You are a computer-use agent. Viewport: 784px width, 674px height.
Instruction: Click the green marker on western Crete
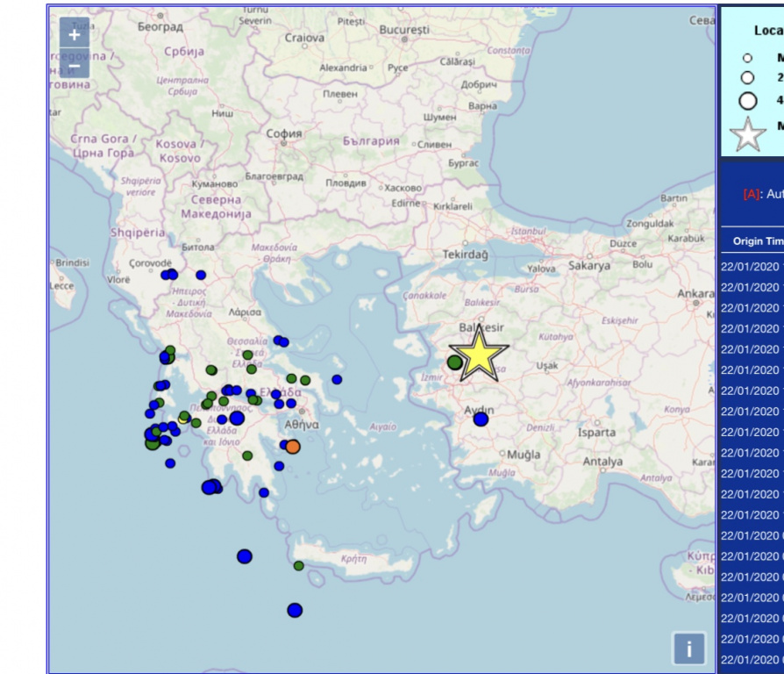(299, 566)
